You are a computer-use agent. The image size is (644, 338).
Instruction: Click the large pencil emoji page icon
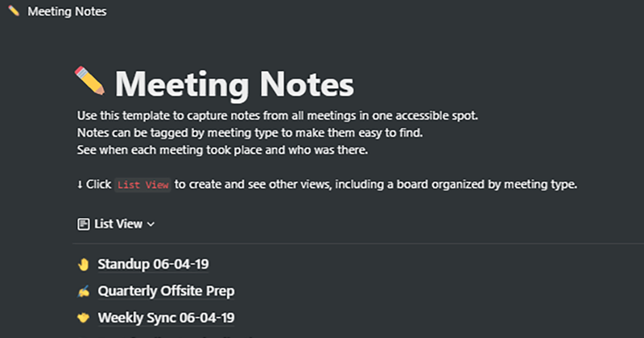click(90, 82)
